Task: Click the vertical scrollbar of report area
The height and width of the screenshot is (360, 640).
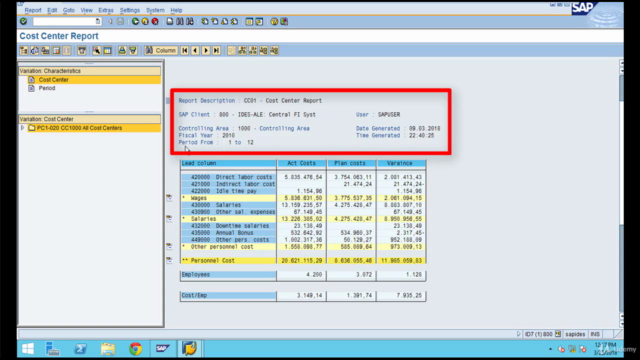Action: click(x=621, y=192)
